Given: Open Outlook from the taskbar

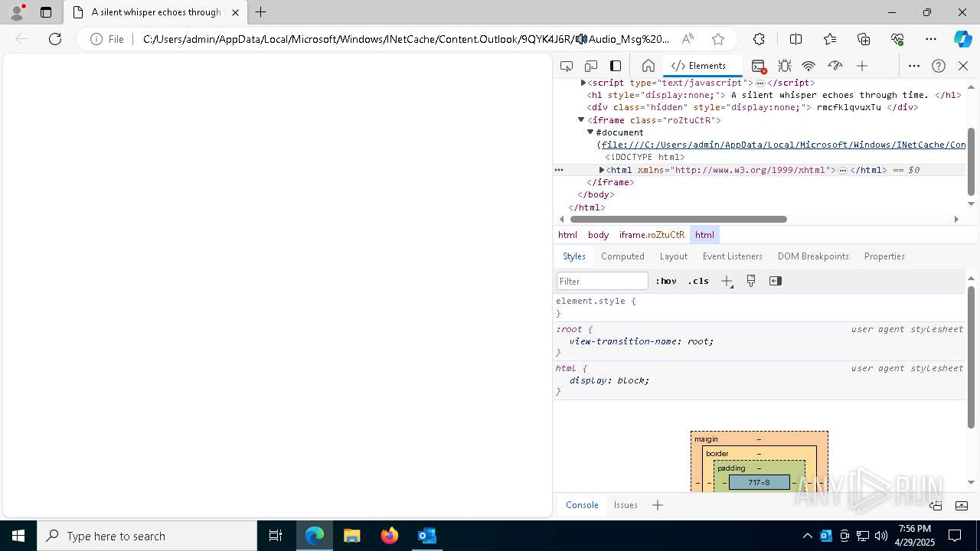Looking at the screenshot, I should point(426,536).
